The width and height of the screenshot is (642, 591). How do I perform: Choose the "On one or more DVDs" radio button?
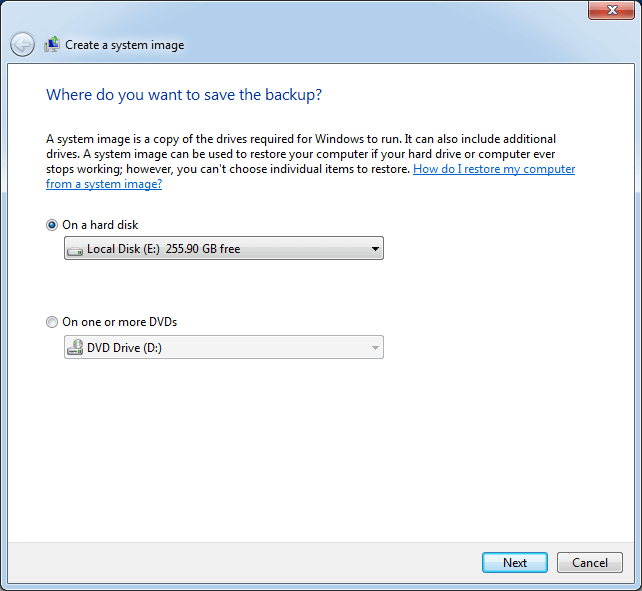[52, 322]
